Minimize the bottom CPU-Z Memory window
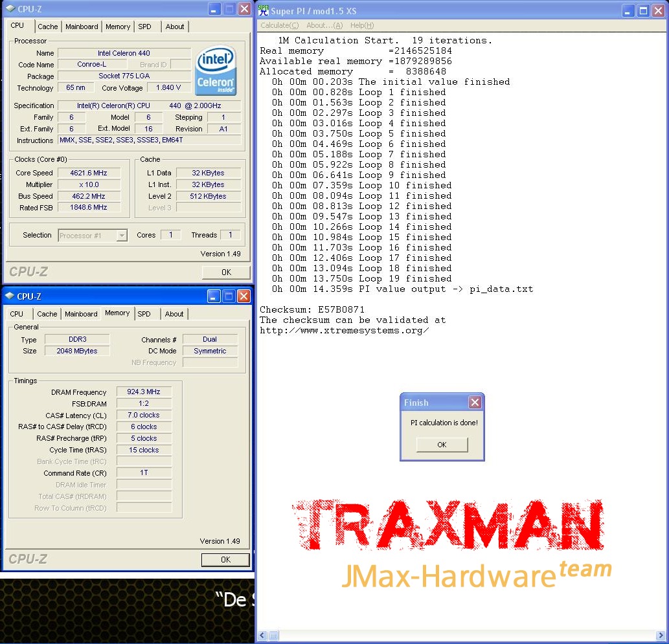This screenshot has width=669, height=644. [x=214, y=296]
